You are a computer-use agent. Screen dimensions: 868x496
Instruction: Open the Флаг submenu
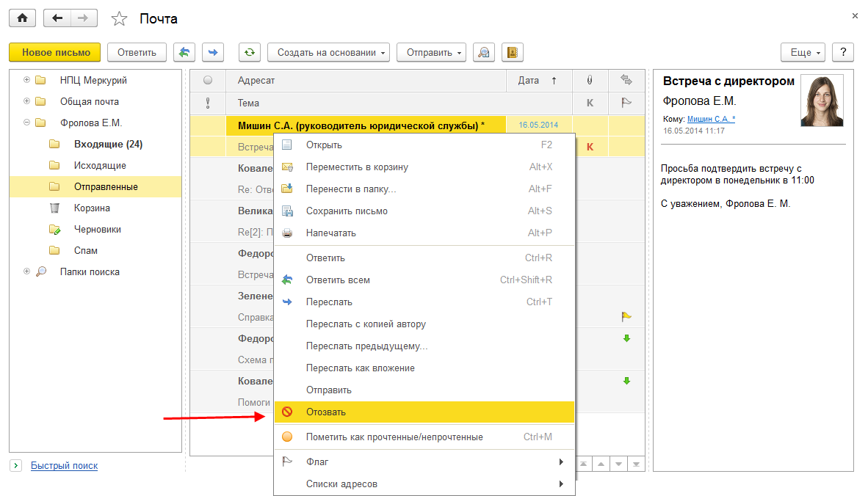point(317,462)
